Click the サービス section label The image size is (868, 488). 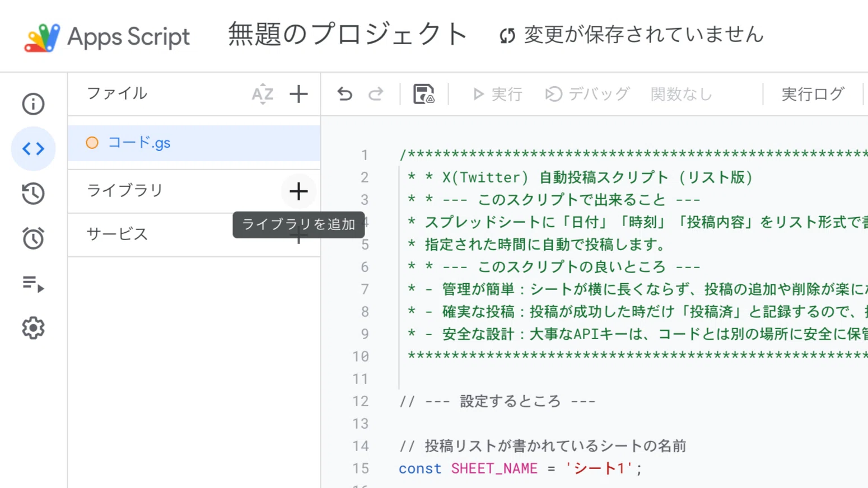click(x=117, y=234)
